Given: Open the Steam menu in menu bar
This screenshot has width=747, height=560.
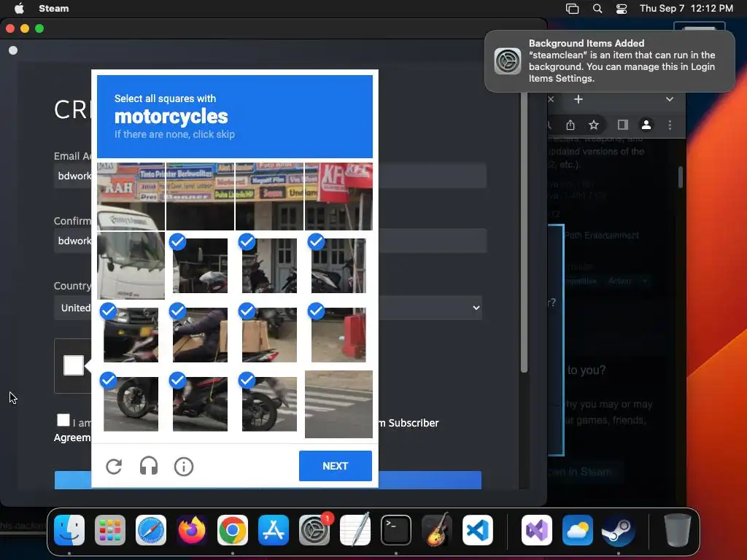Looking at the screenshot, I should point(54,8).
